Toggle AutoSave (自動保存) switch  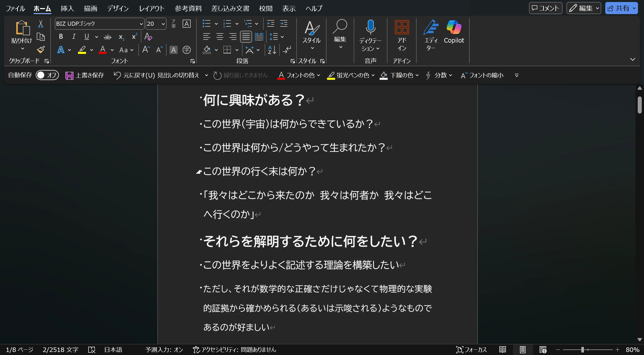coord(47,75)
